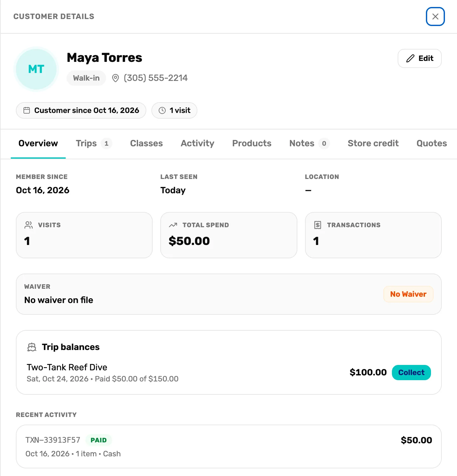View the Store credit tab
The width and height of the screenshot is (457, 476).
373,143
